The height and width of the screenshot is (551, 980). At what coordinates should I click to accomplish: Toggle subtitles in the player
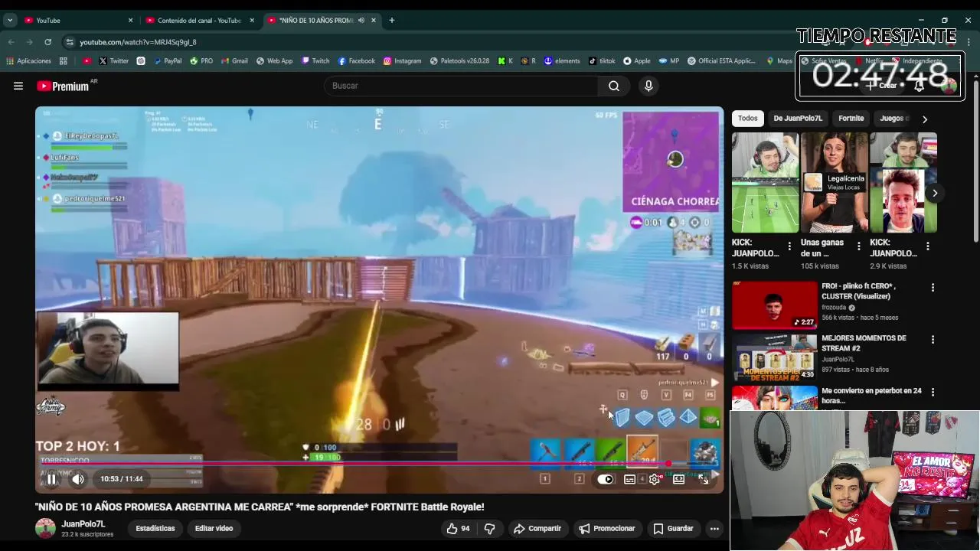(x=629, y=479)
